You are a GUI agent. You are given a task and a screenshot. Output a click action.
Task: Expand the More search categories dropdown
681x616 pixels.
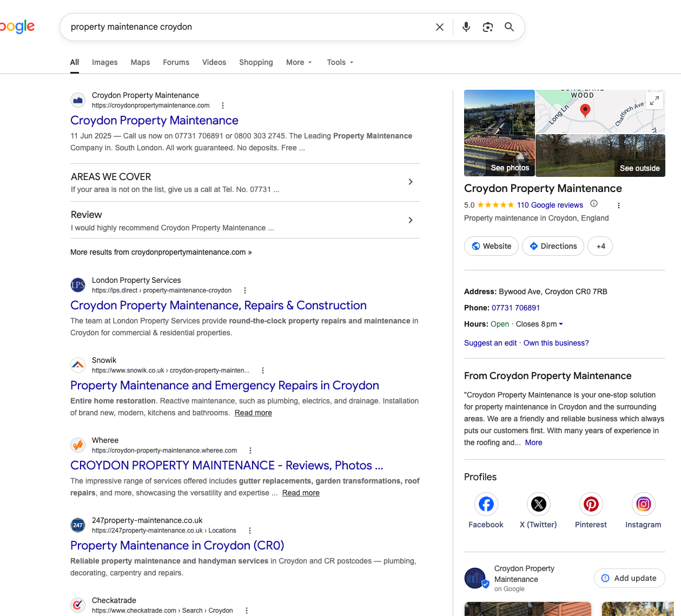(299, 62)
